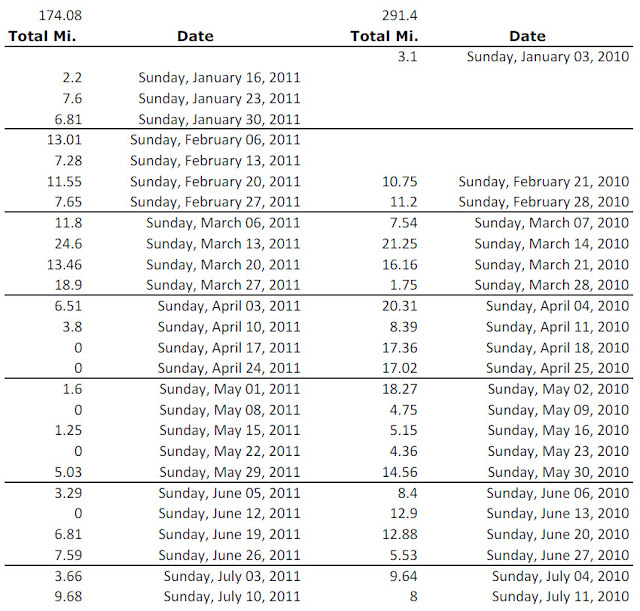640x611 pixels.
Task: Select cell Sunday, May 29, 2011
Action: [x=230, y=473]
